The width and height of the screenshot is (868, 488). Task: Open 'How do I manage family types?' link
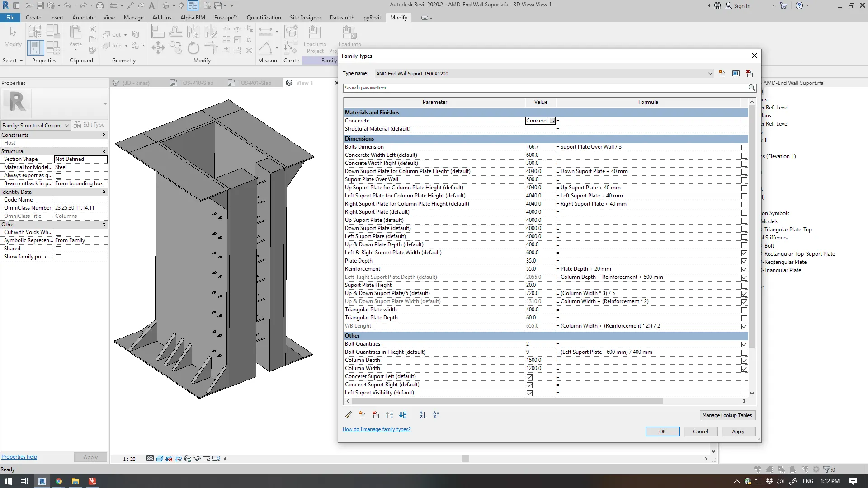(x=377, y=429)
